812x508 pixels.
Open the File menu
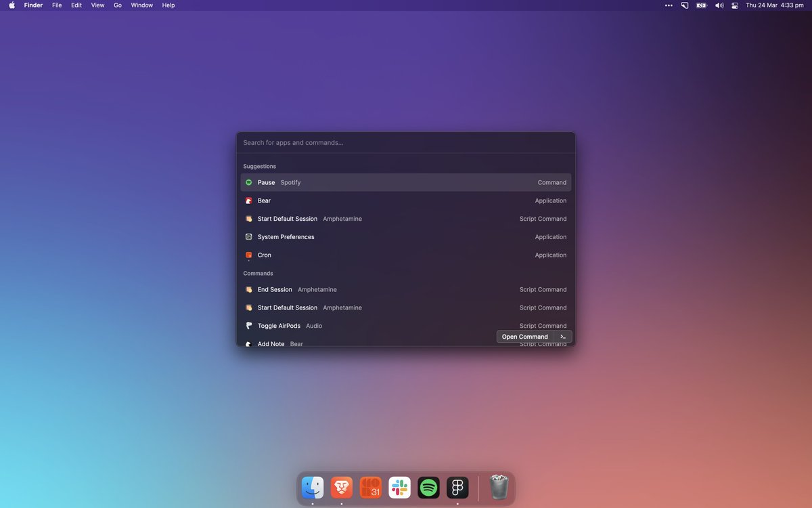57,5
